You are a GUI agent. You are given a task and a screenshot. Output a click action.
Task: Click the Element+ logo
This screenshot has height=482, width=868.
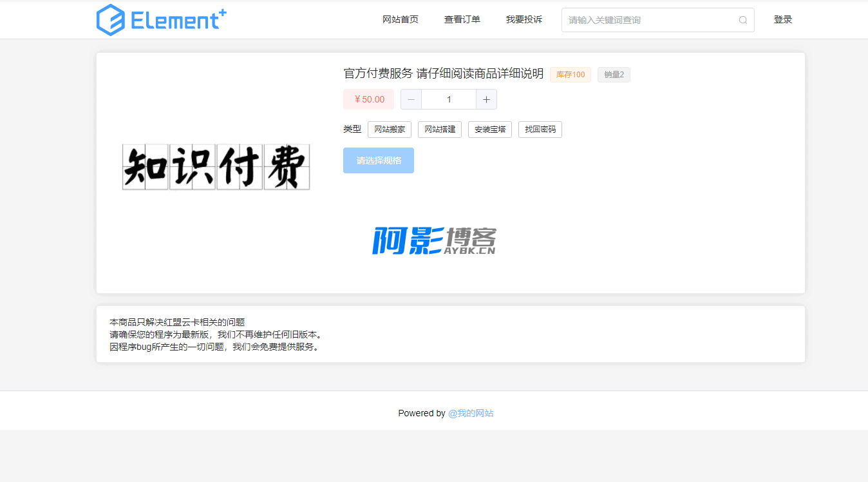click(x=162, y=20)
